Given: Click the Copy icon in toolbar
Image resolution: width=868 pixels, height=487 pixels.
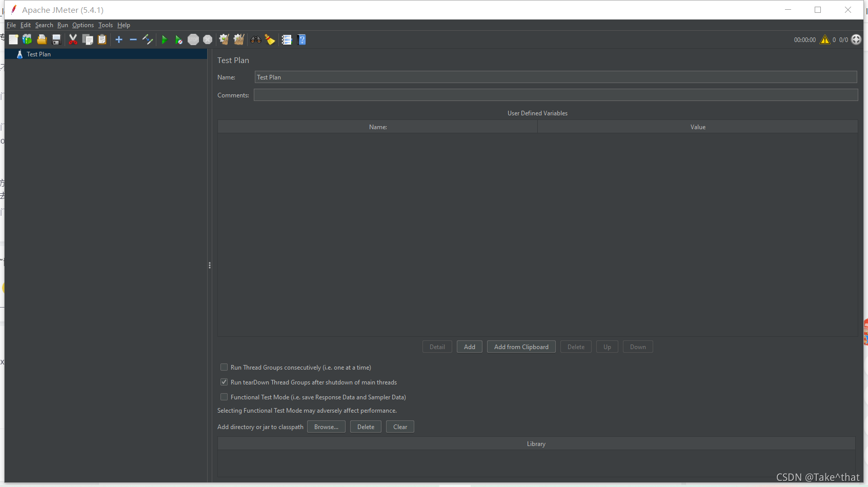Looking at the screenshot, I should coord(88,39).
